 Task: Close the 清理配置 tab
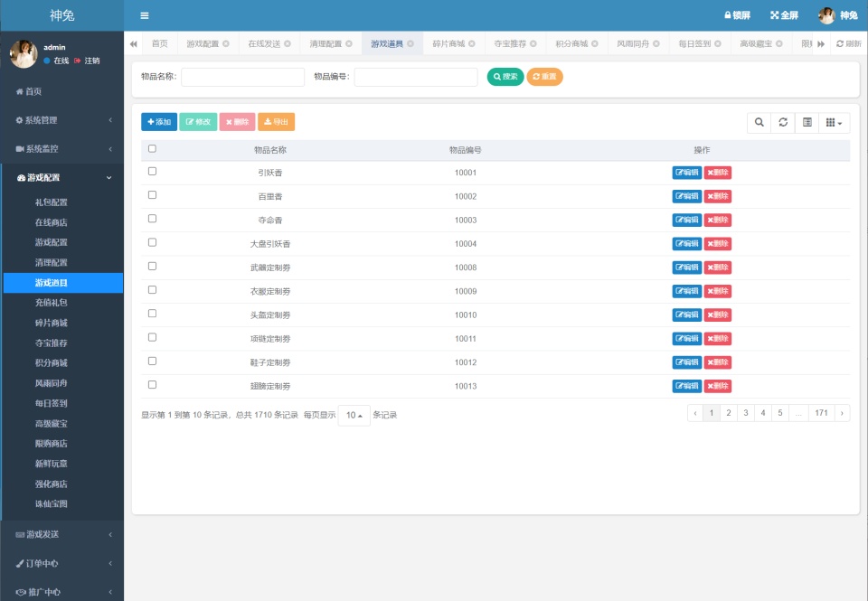[x=349, y=43]
